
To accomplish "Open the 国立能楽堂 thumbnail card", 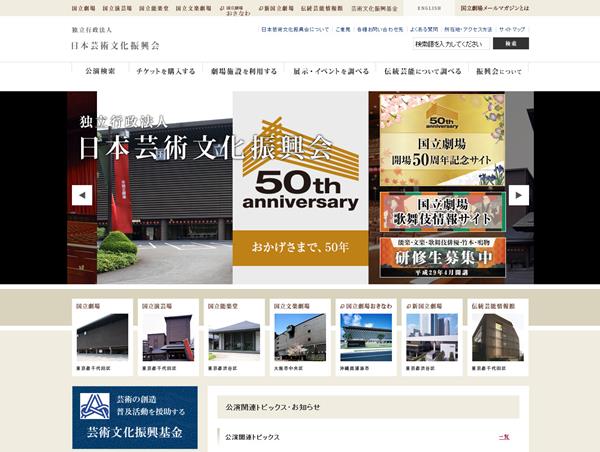I will (x=234, y=336).
